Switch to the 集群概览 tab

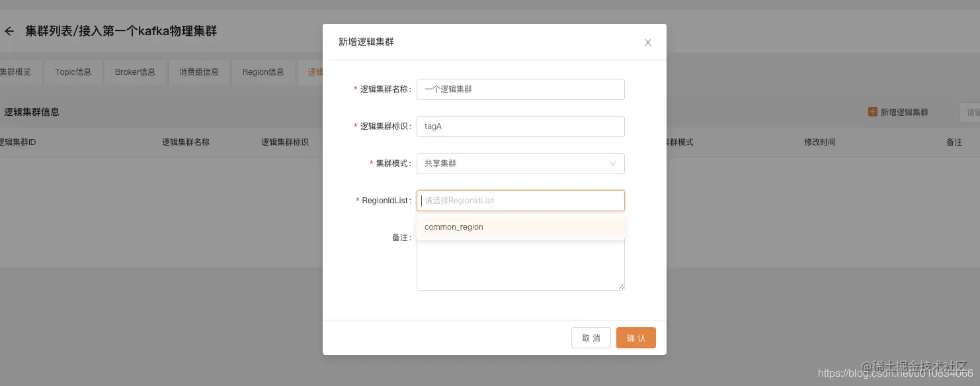coord(15,72)
